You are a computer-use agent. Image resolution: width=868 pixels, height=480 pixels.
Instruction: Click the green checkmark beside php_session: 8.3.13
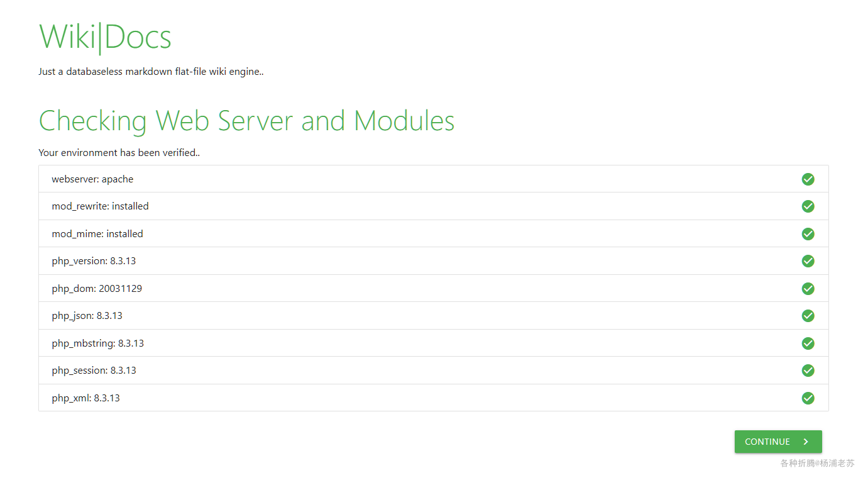pos(808,371)
